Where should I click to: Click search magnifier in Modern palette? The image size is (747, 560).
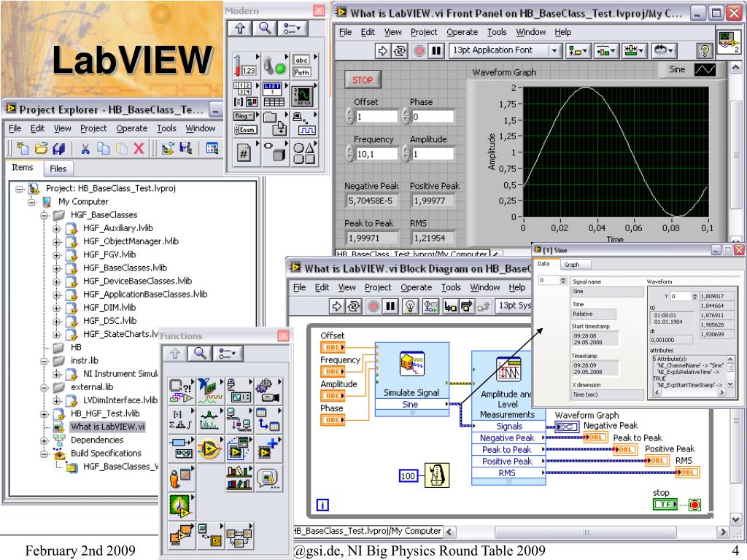click(265, 28)
